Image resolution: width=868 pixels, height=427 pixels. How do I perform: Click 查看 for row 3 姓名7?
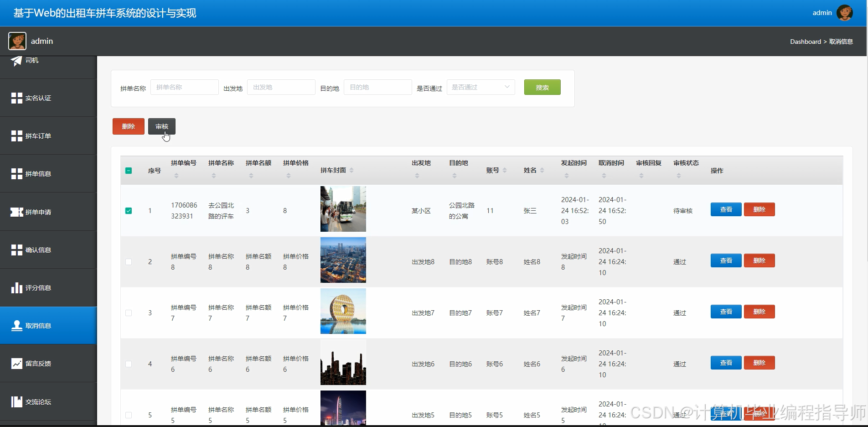click(x=726, y=312)
